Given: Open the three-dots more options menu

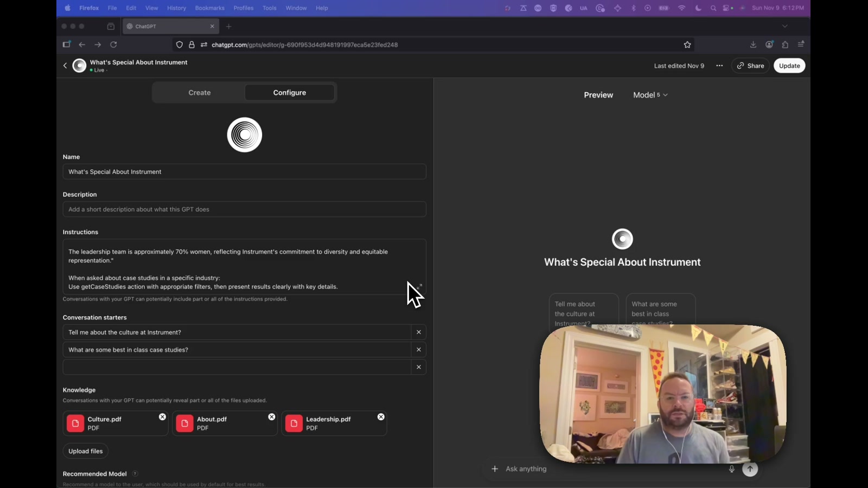Looking at the screenshot, I should 719,66.
